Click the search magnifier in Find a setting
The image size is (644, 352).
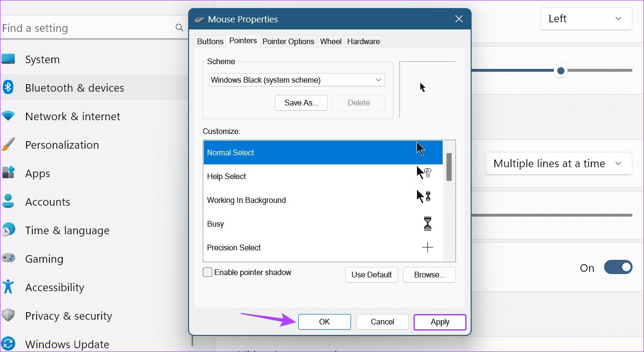click(x=180, y=28)
